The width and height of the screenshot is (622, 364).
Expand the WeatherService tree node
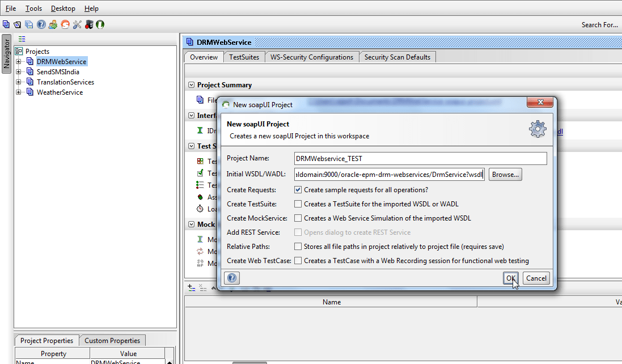click(x=18, y=92)
